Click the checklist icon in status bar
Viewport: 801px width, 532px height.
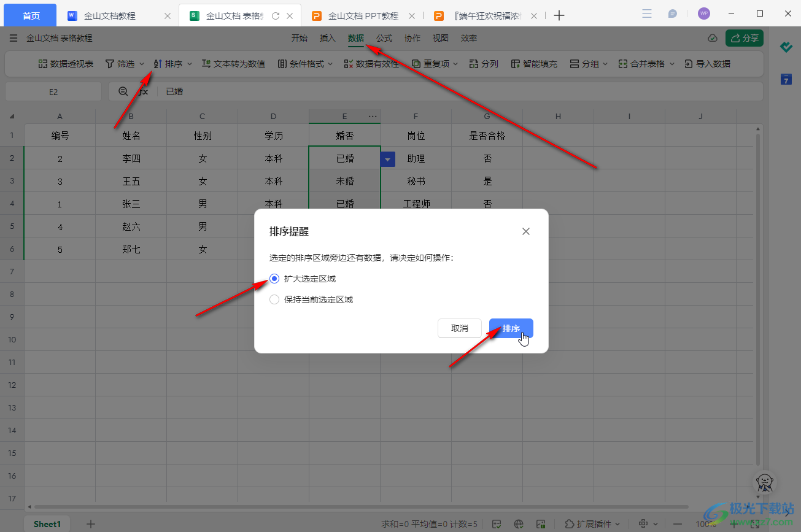click(x=498, y=524)
